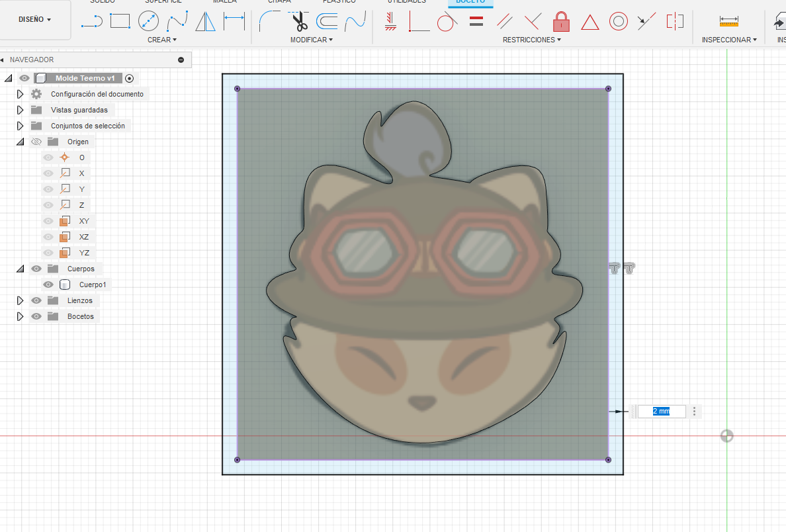This screenshot has height=532, width=786.
Task: Collapse the Navegador panel with its left arrow
Action: tap(2, 60)
